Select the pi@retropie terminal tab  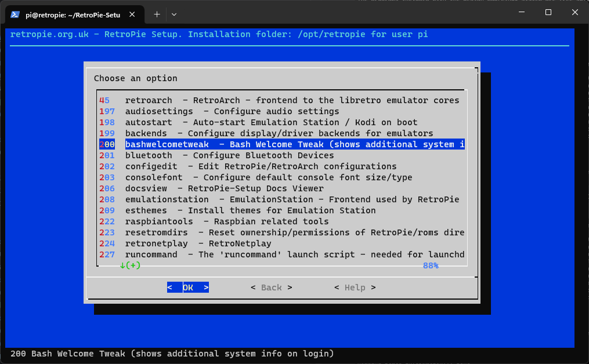coord(73,14)
